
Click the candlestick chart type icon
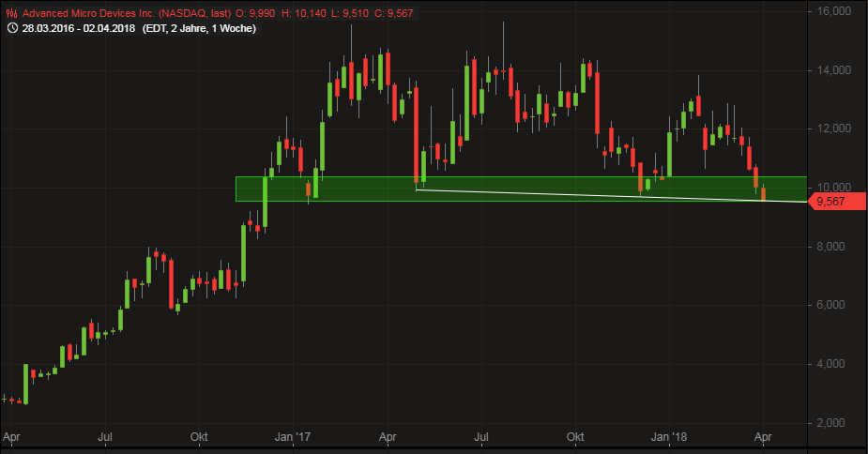point(11,12)
